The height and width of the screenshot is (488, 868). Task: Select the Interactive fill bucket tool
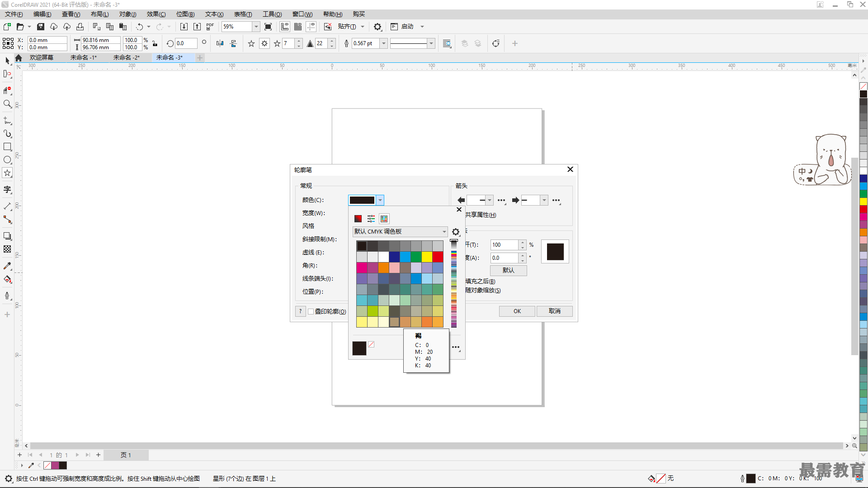tap(8, 279)
